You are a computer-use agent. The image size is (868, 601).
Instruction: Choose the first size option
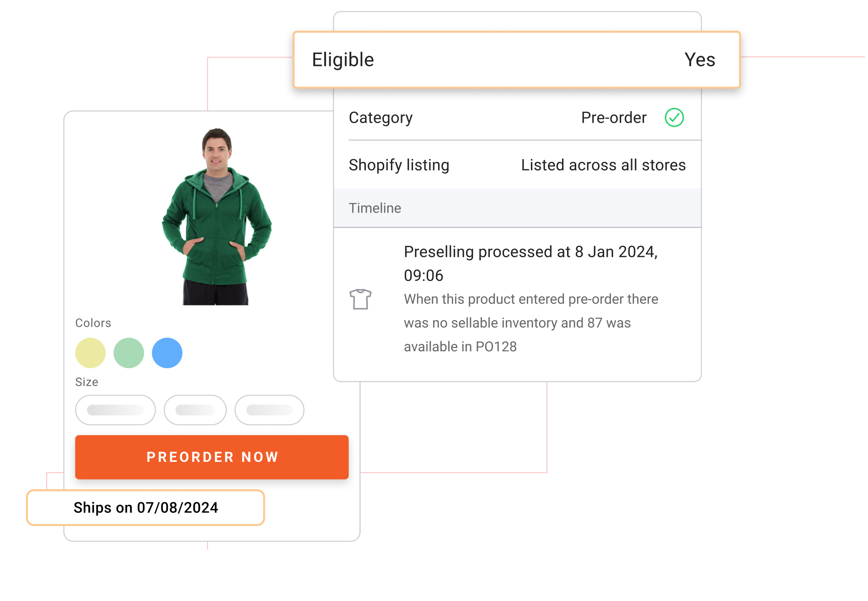(115, 410)
